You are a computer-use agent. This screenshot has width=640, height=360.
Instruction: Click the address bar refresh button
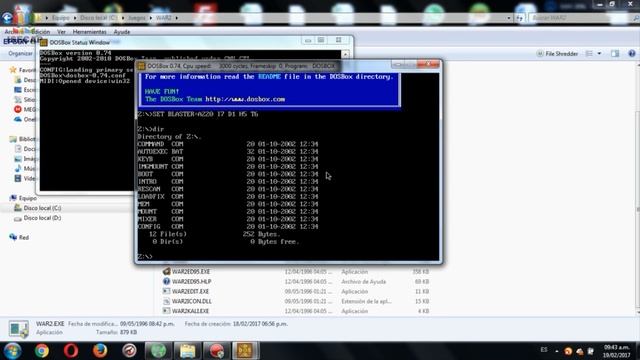tap(519, 18)
